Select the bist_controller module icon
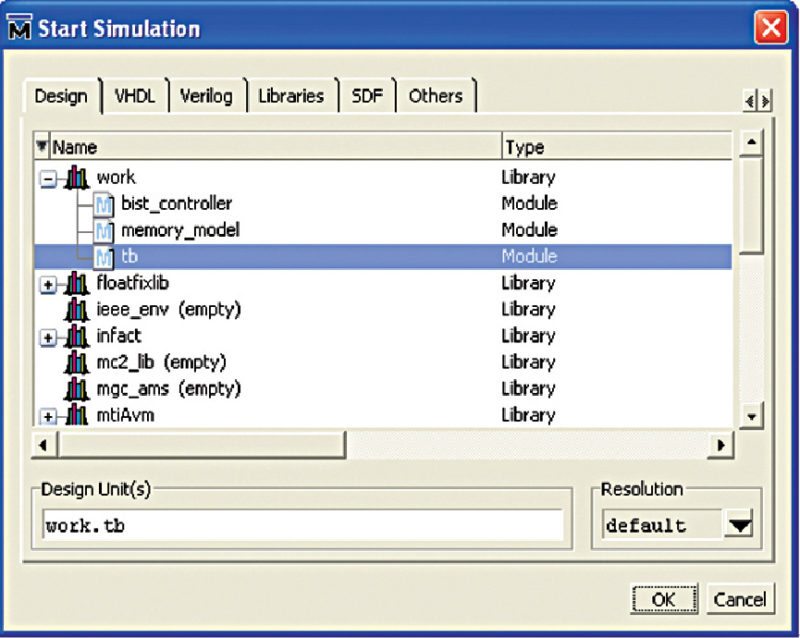The width and height of the screenshot is (800, 638). tap(105, 205)
